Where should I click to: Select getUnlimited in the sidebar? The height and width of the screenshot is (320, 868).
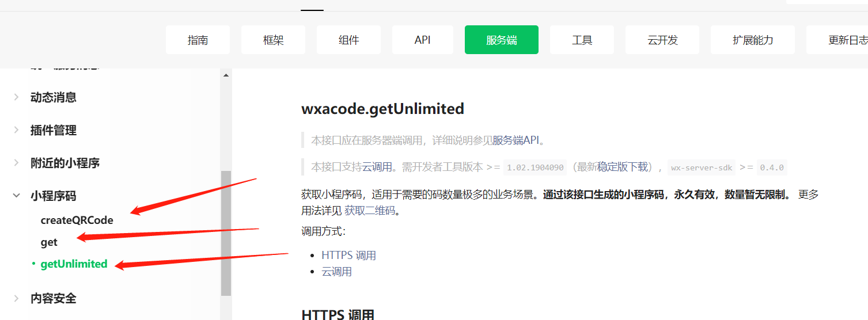[74, 264]
